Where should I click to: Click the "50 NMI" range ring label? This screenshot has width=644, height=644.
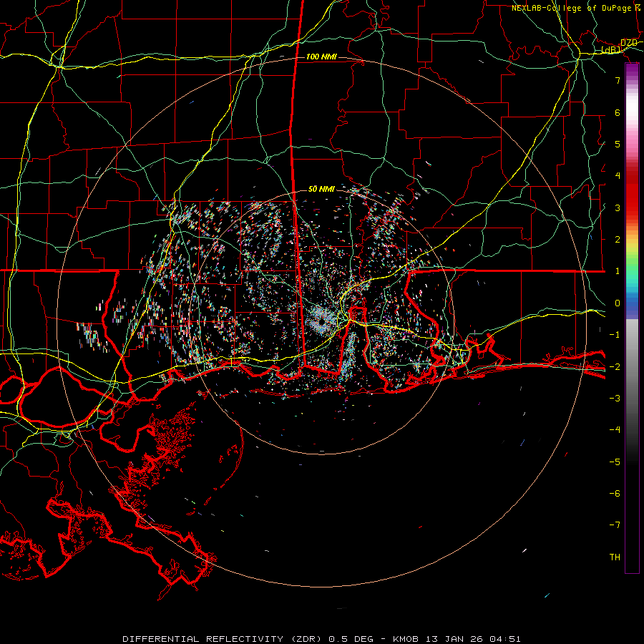[321, 189]
